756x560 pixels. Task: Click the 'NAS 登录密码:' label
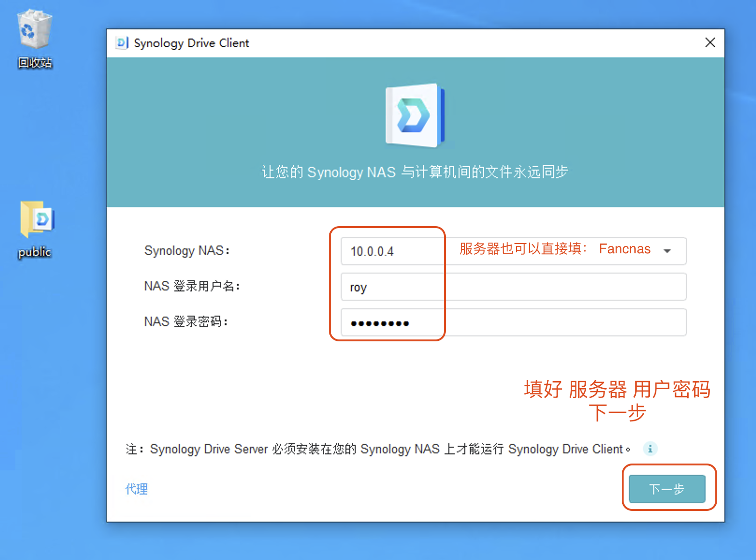pos(186,322)
